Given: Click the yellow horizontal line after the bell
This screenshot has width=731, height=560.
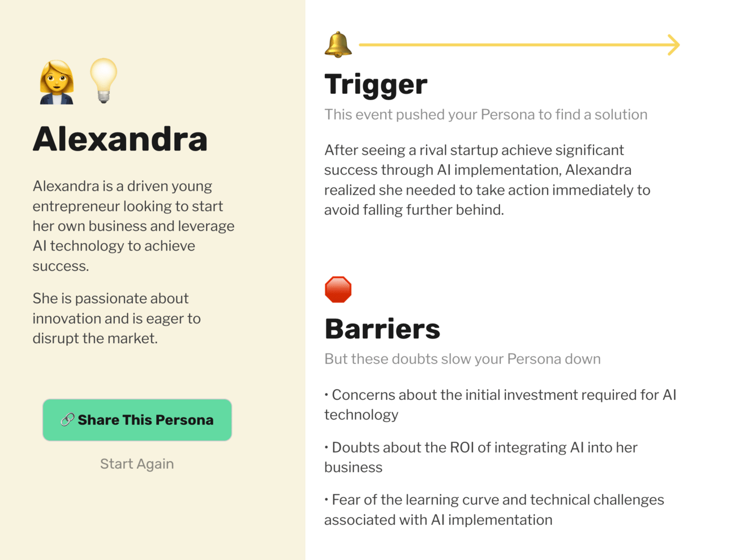Looking at the screenshot, I should click(509, 45).
